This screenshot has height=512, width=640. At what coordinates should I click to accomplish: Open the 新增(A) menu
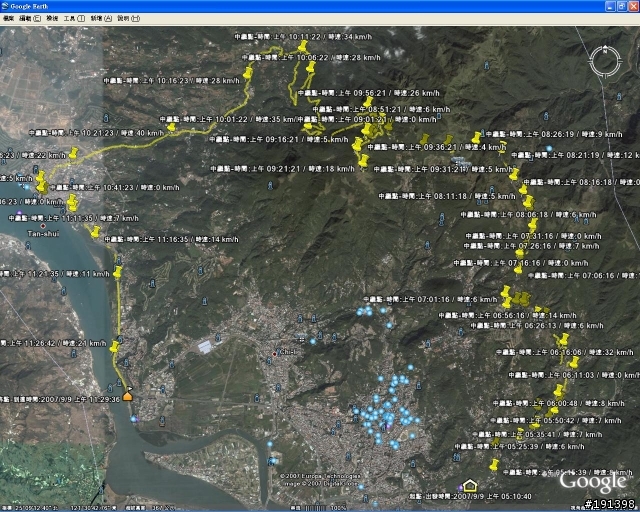(101, 18)
